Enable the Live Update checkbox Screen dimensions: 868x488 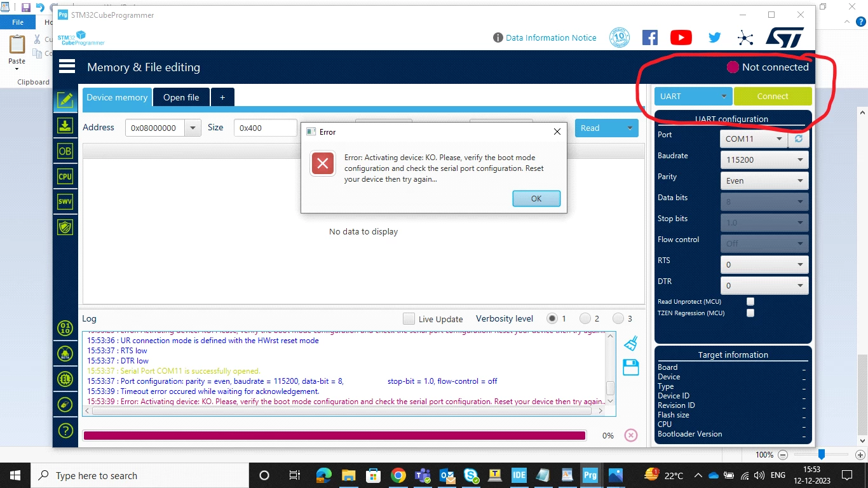(409, 319)
